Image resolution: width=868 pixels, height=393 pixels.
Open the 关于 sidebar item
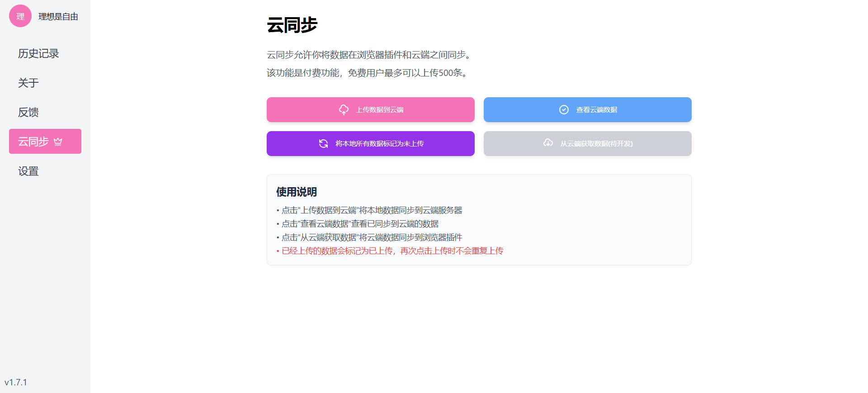45,83
